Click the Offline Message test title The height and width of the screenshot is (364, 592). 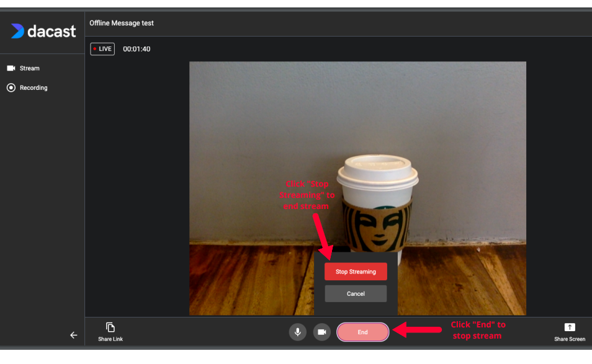tap(122, 23)
